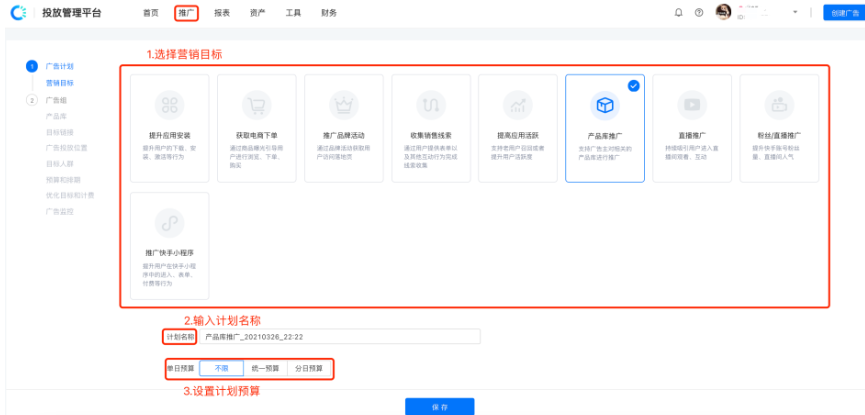Jump to 目标人群 section in sidebar
Viewport: 865px width, 415px height.
(60, 164)
